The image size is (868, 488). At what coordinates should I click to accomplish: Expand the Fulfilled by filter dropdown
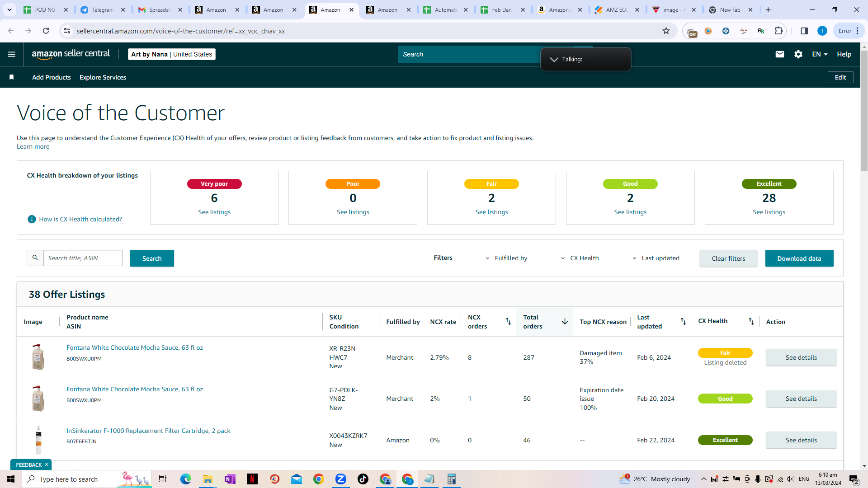506,258
